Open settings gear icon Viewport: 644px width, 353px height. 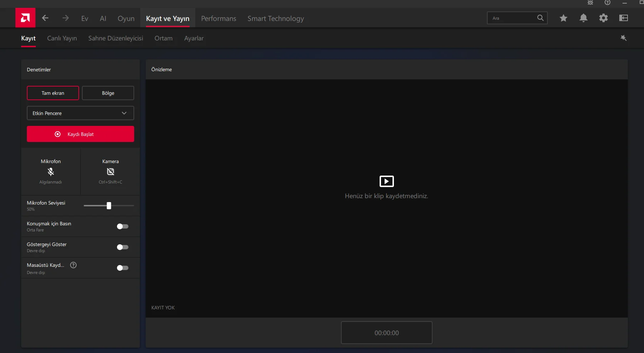[x=604, y=18]
